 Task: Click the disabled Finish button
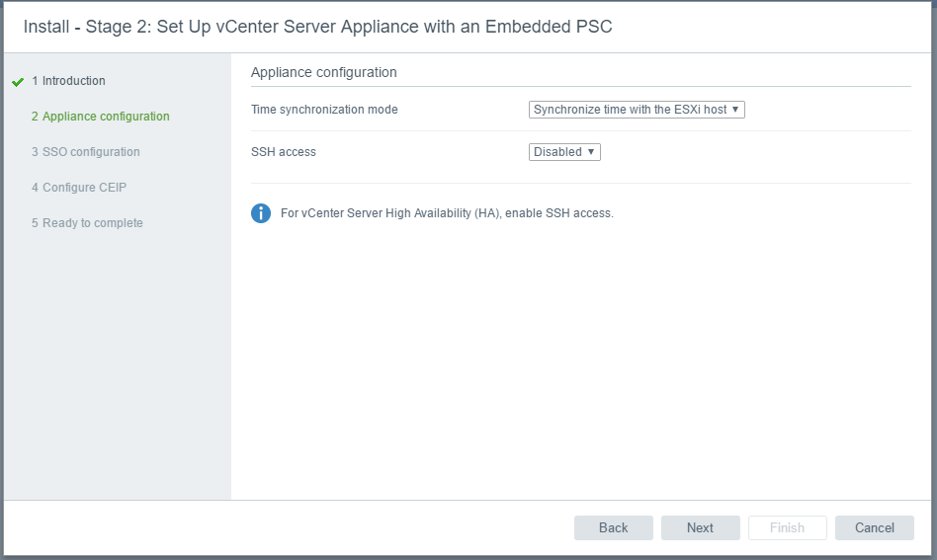tap(787, 527)
